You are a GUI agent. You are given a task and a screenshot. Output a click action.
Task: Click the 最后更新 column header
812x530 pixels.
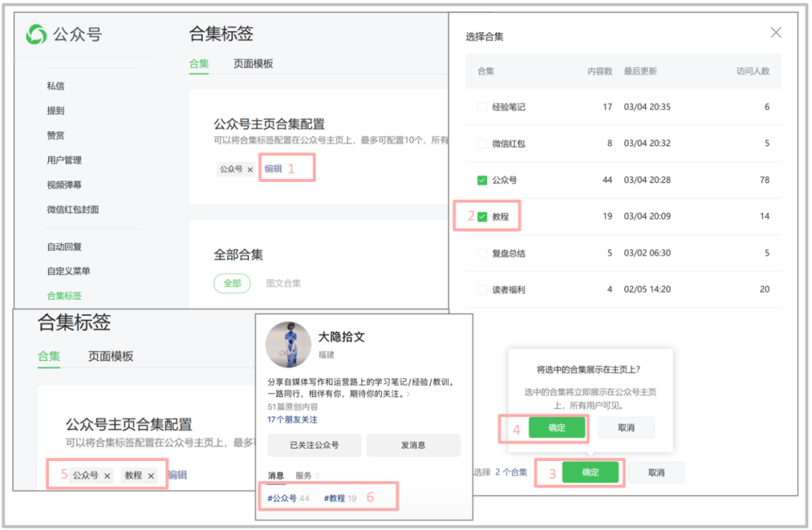coord(640,71)
